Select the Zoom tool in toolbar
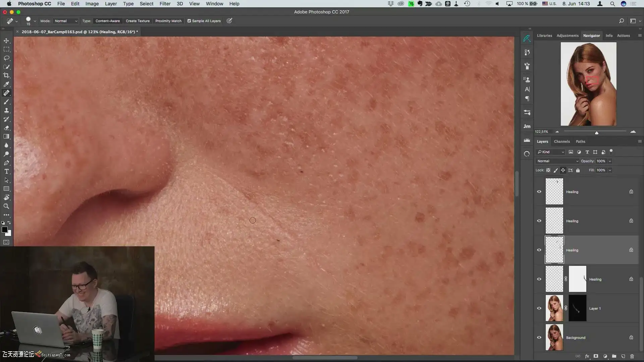 coord(6,206)
